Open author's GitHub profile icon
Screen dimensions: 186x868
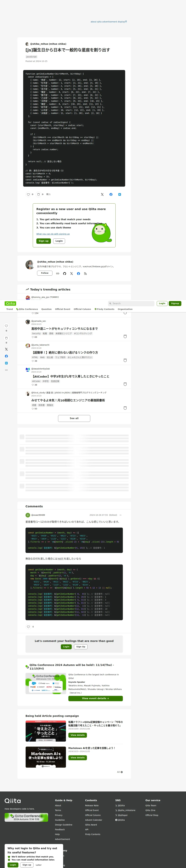64,274
